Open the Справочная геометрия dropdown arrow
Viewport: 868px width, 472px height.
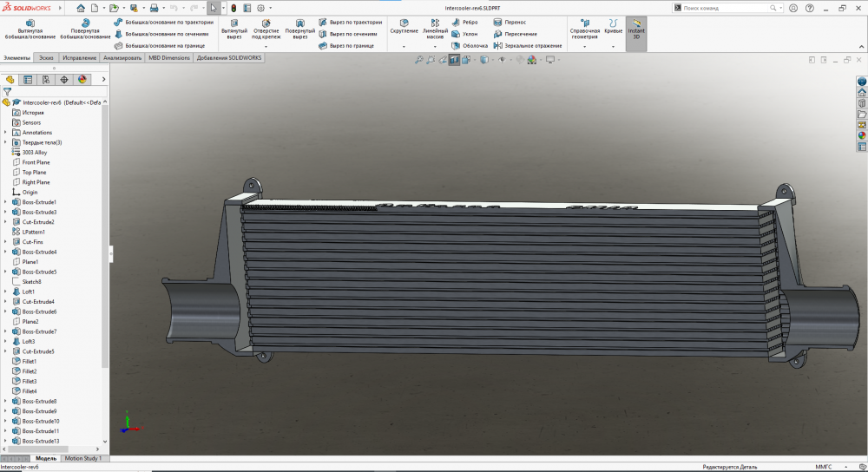click(x=584, y=46)
